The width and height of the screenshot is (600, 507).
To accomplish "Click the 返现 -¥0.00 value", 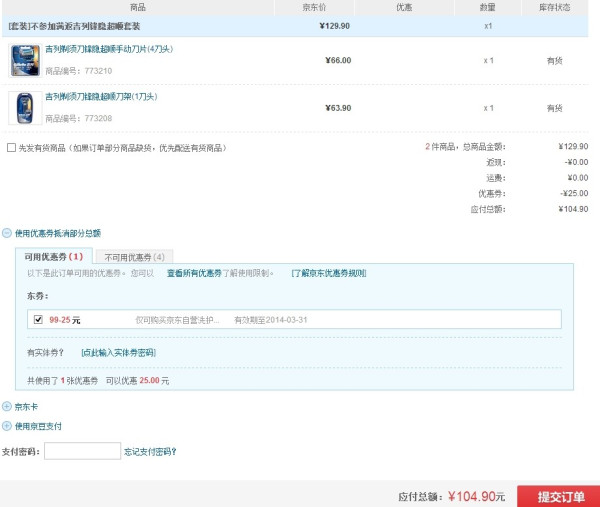I will (577, 162).
